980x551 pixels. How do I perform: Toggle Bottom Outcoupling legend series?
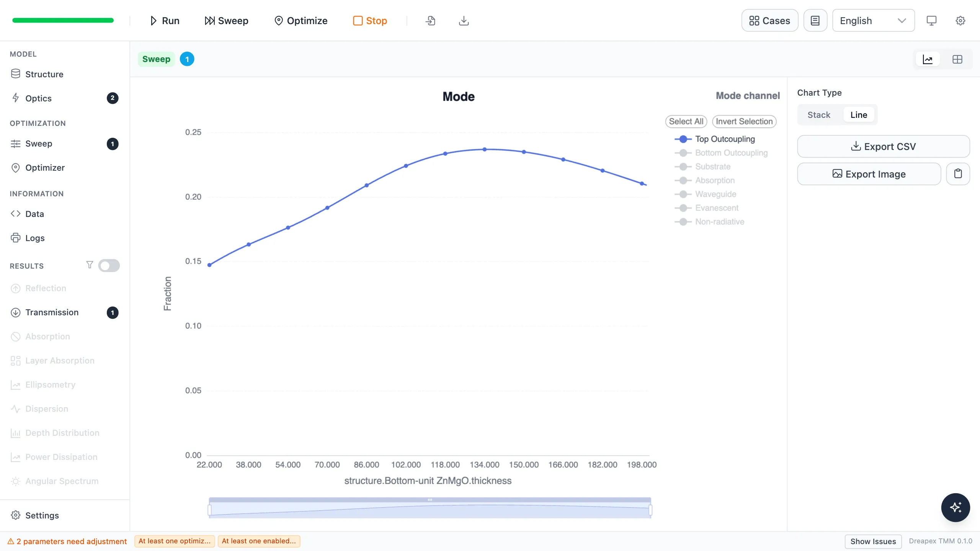tap(721, 153)
